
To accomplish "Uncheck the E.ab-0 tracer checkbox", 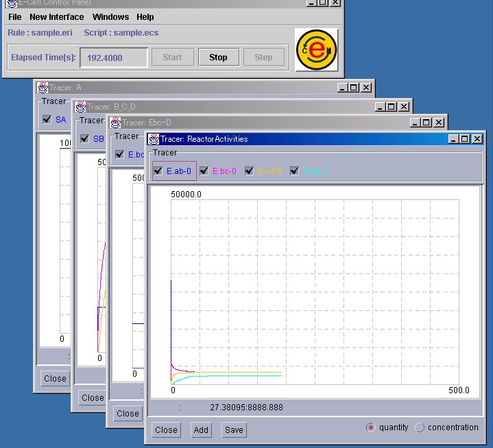I will point(158,171).
